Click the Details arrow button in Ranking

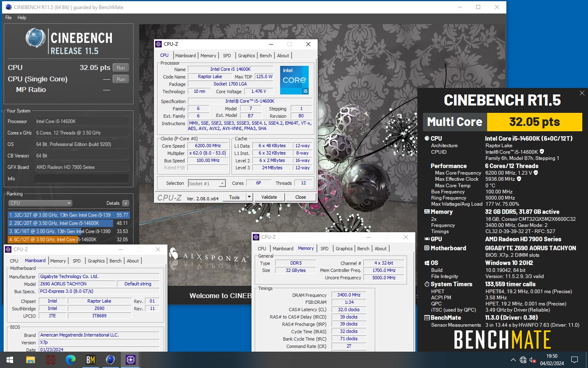(126, 203)
